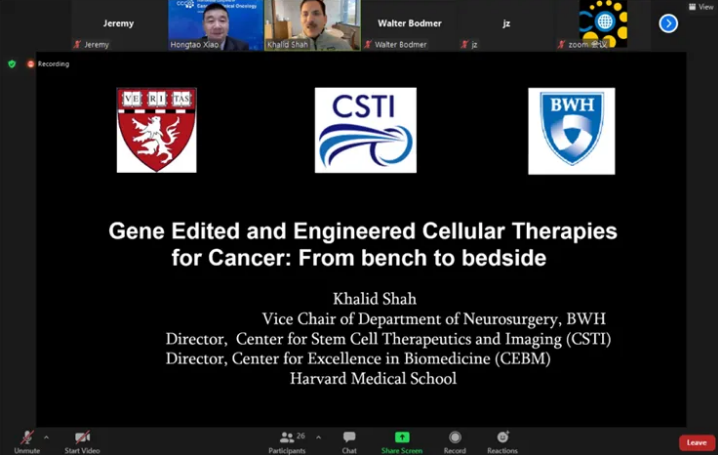
Task: Click Jeremy's muted microphone icon
Action: point(77,44)
